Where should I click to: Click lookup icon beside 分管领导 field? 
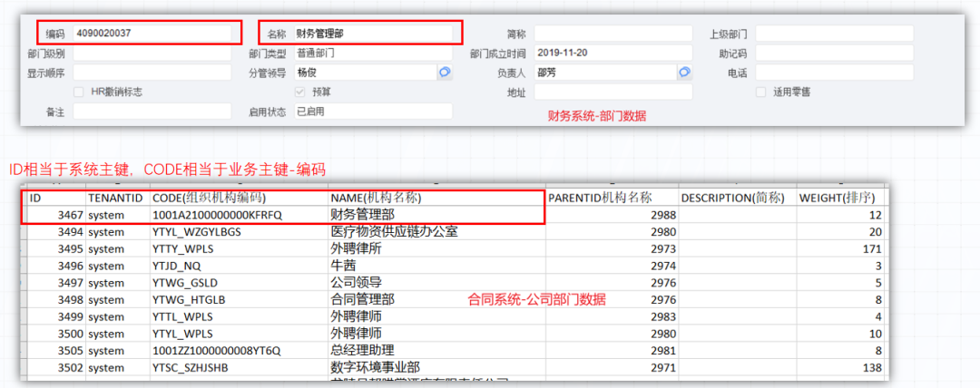(445, 73)
